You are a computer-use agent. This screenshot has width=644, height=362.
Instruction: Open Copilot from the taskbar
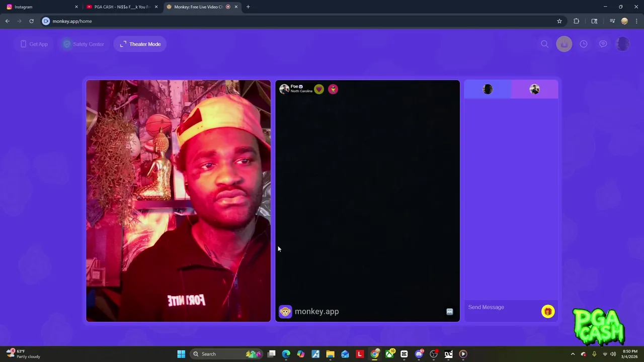301,354
